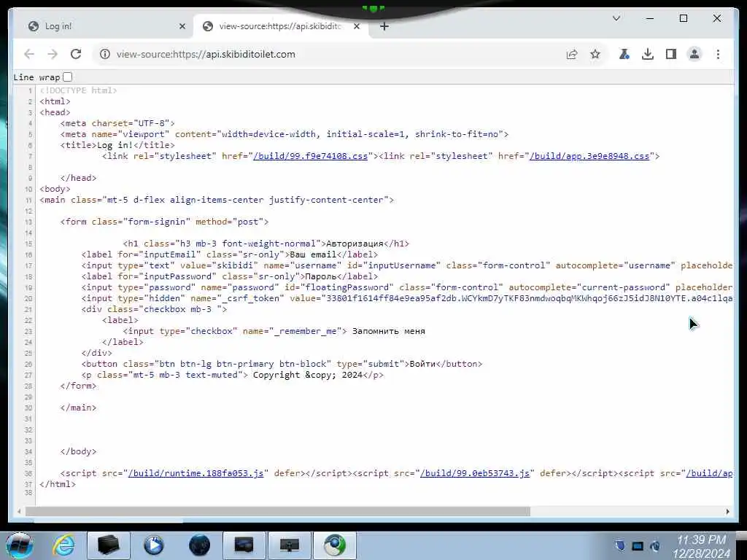Select the view-source api.skibiditoilet tab

click(x=280, y=27)
